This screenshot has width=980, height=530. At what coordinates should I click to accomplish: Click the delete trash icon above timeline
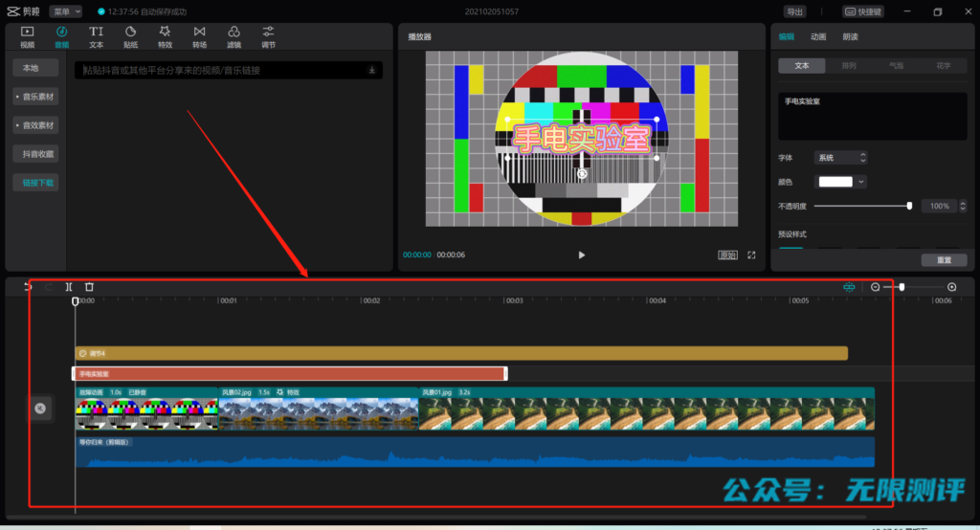pos(89,287)
